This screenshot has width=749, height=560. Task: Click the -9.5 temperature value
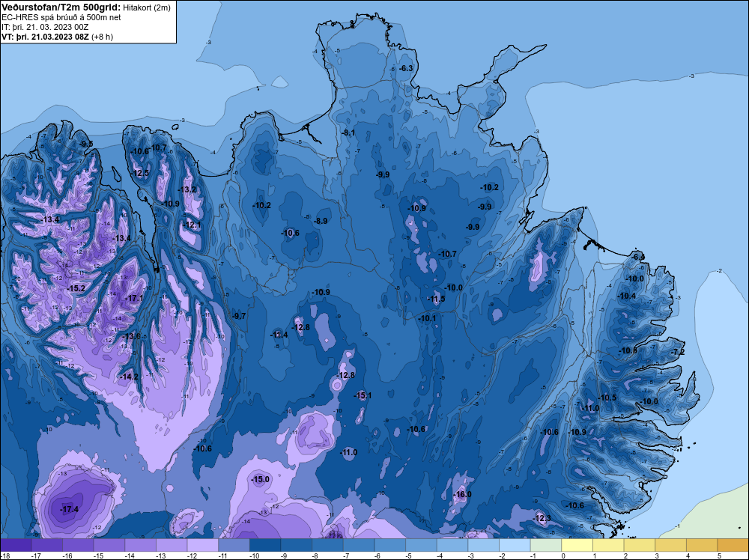pos(86,144)
